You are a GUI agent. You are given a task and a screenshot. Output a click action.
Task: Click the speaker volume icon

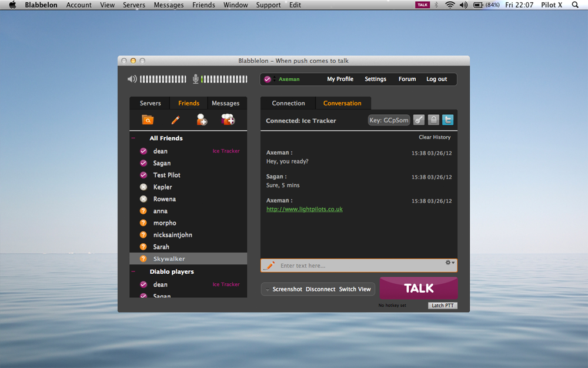(132, 79)
